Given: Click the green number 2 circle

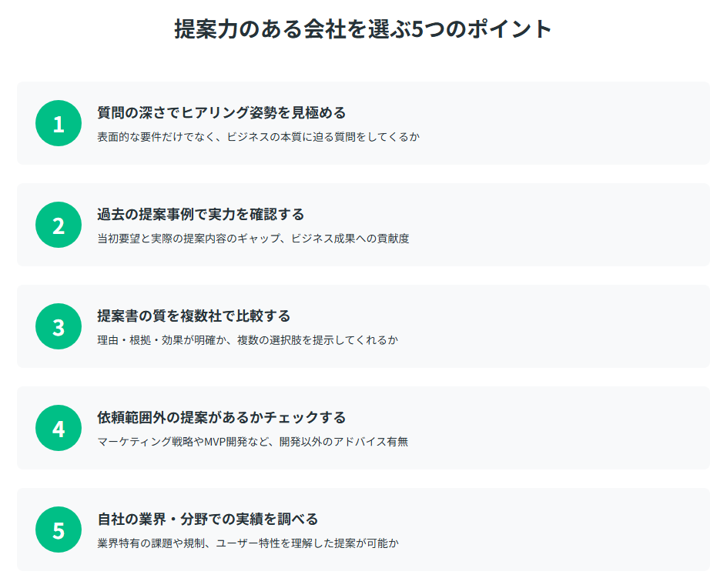Looking at the screenshot, I should pyautogui.click(x=59, y=225).
